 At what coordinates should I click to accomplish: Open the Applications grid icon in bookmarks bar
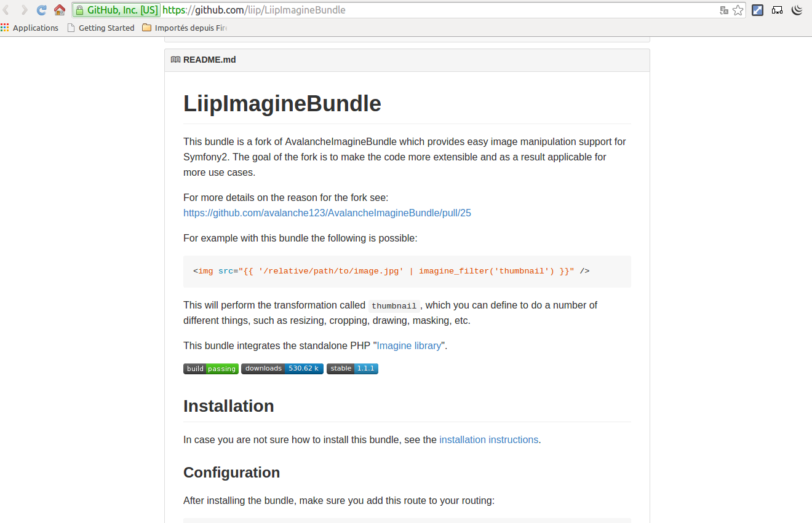click(5, 28)
